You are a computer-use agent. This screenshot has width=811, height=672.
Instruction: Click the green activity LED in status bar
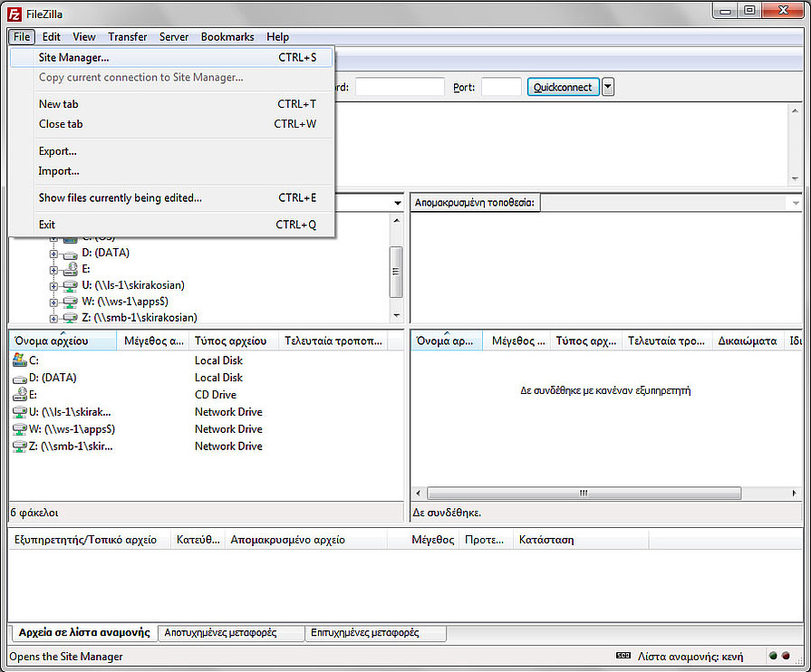tap(773, 656)
